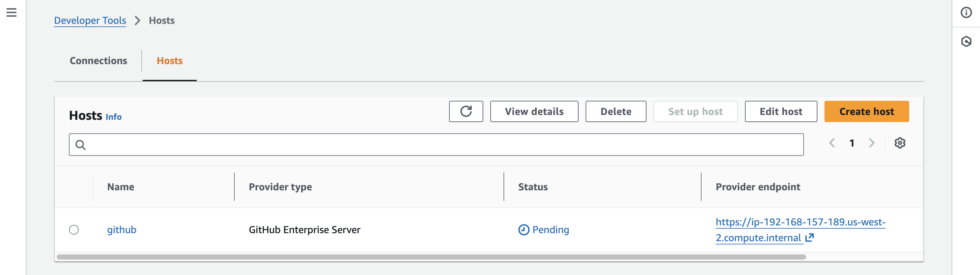Click the Name column header
The height and width of the screenshot is (275, 980).
121,187
